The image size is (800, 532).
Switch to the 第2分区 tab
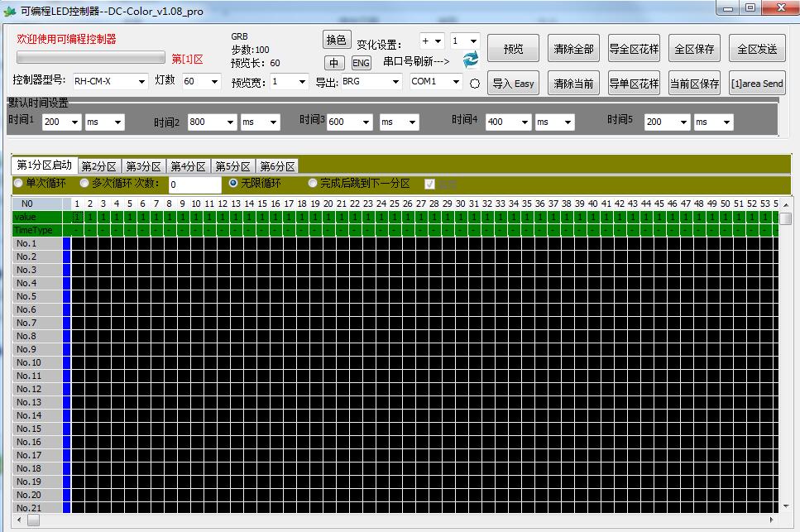[x=98, y=165]
